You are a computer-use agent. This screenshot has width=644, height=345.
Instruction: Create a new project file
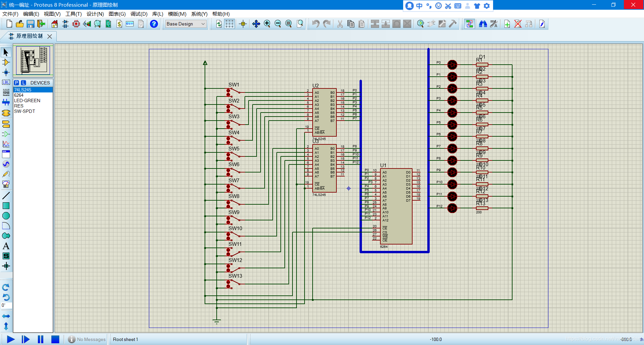click(x=9, y=24)
